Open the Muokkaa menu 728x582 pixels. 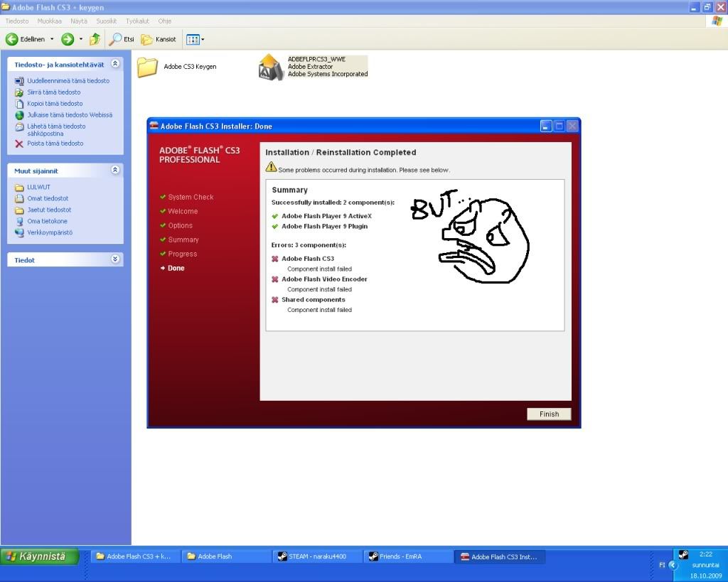coord(49,21)
